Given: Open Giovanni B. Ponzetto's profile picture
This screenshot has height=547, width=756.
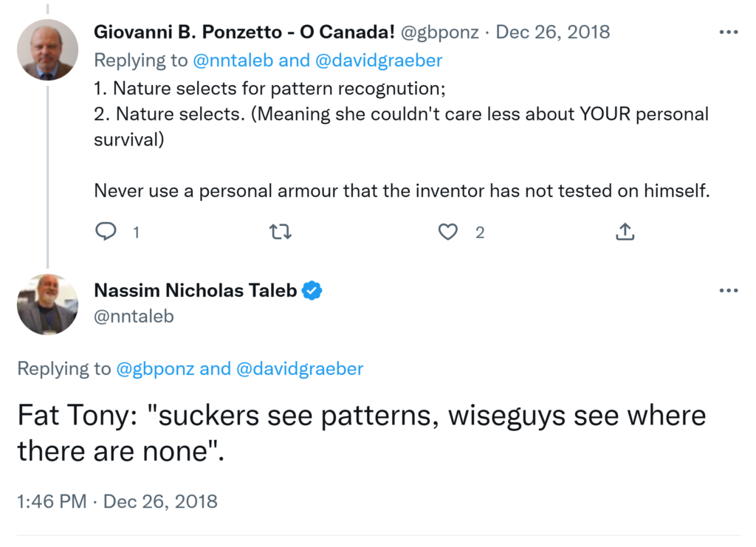Looking at the screenshot, I should pyautogui.click(x=48, y=50).
